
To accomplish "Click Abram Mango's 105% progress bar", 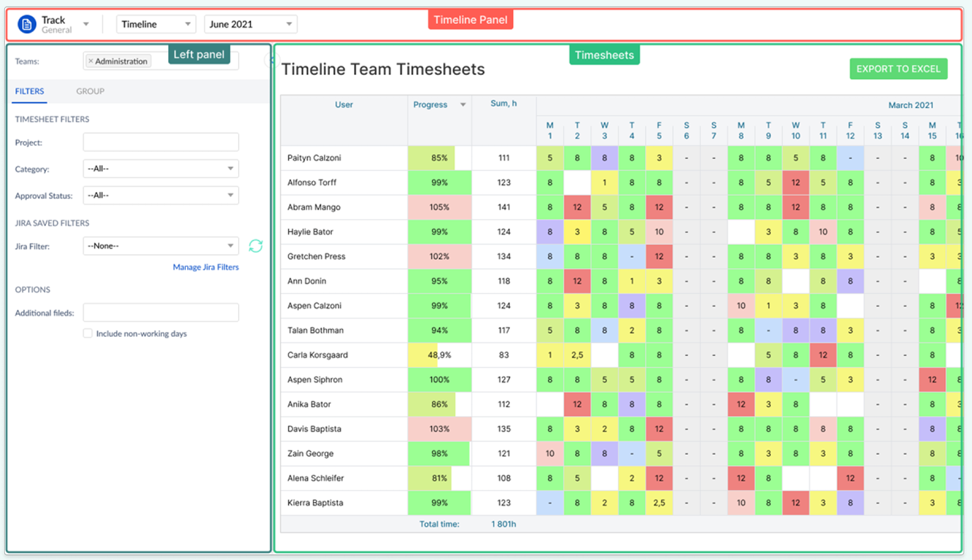I will point(439,208).
